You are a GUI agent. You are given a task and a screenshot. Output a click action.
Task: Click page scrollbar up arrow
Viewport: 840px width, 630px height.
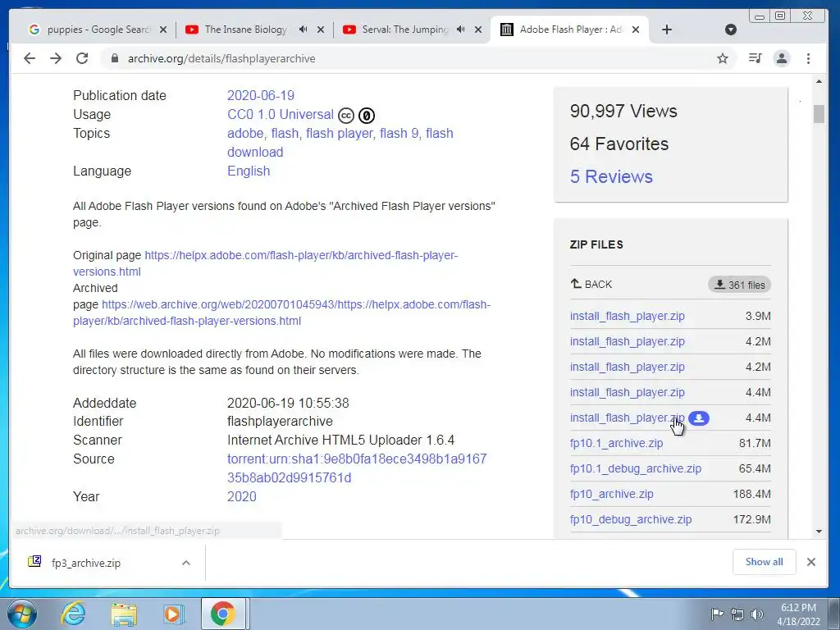[819, 81]
